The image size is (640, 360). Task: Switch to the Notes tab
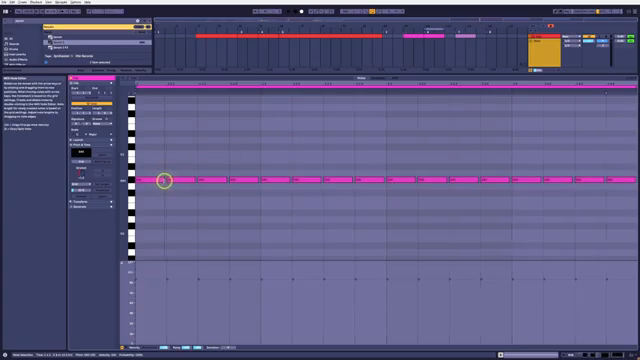(x=361, y=78)
